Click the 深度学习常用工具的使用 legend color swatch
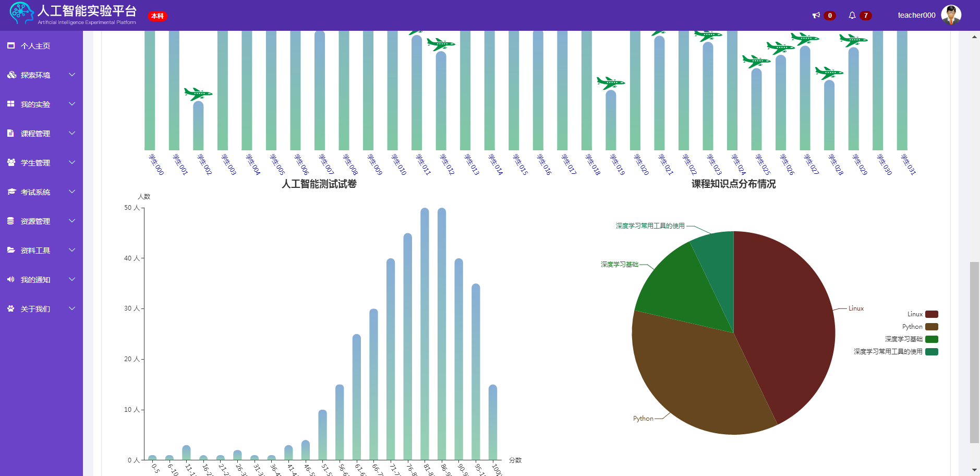980x476 pixels. [x=931, y=352]
